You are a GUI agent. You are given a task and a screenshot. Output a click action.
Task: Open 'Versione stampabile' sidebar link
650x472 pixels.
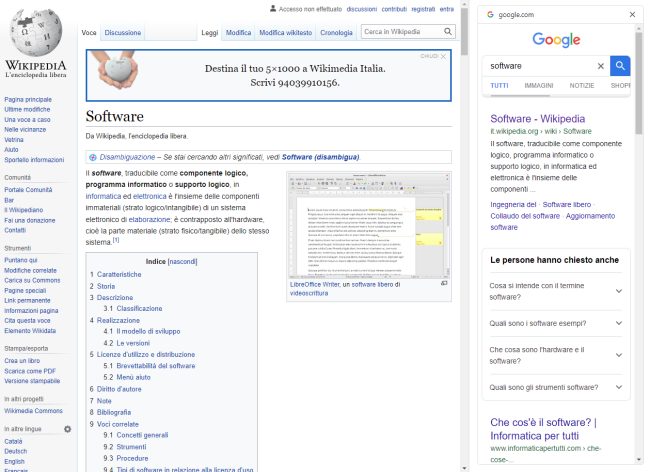click(x=32, y=381)
